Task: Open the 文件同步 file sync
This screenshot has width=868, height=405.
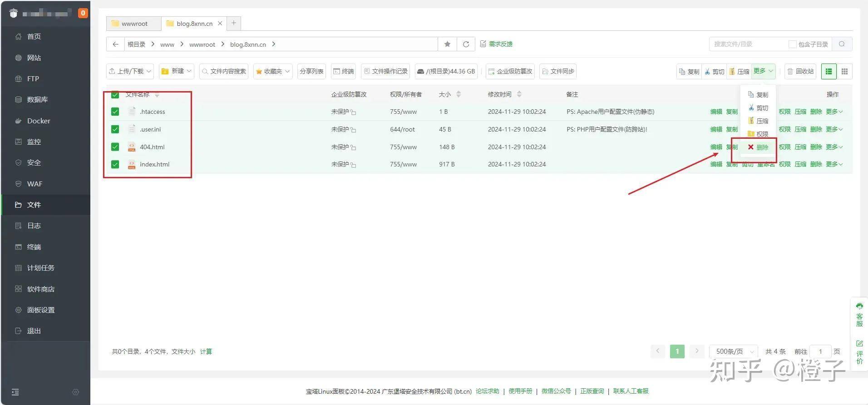Action: [x=557, y=71]
